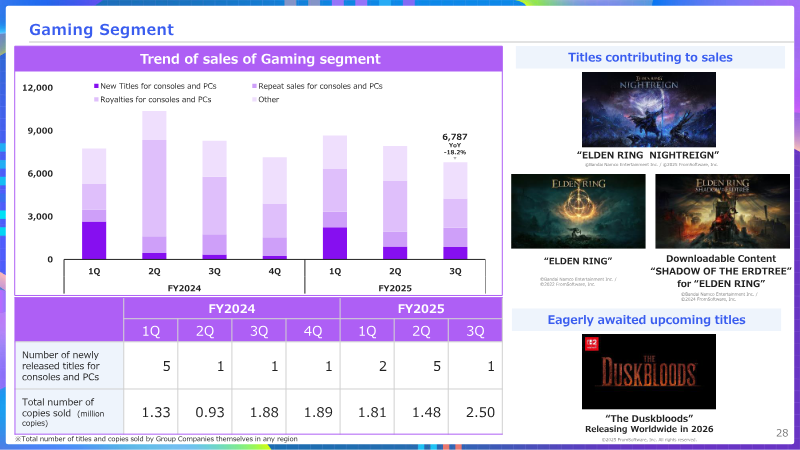Click the FY2024 3Q bar in the chart

(x=214, y=200)
